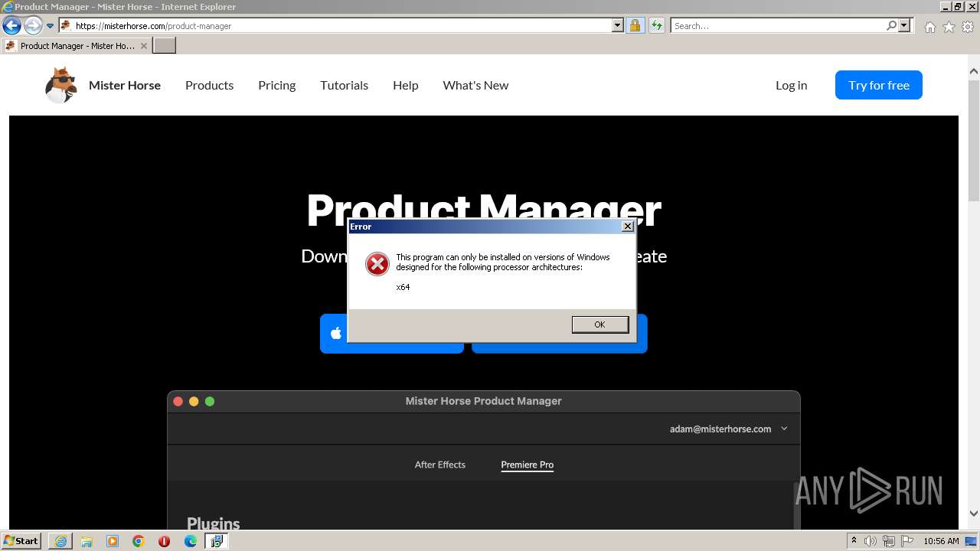Image resolution: width=980 pixels, height=551 pixels.
Task: Click the page scrollbar up arrow
Action: tap(974, 71)
